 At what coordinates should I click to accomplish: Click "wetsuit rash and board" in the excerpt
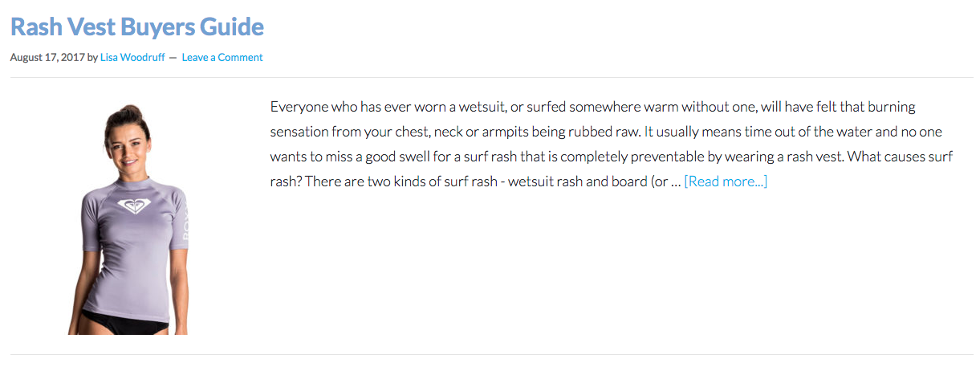coord(568,181)
